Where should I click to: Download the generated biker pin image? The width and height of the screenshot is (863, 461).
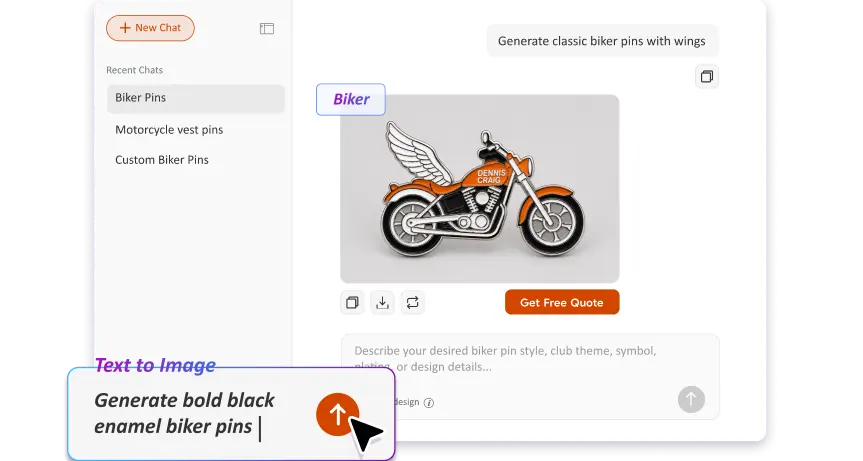tap(383, 303)
